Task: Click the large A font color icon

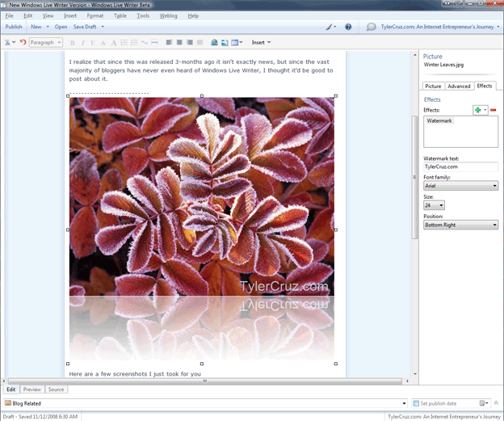Action: (113, 43)
